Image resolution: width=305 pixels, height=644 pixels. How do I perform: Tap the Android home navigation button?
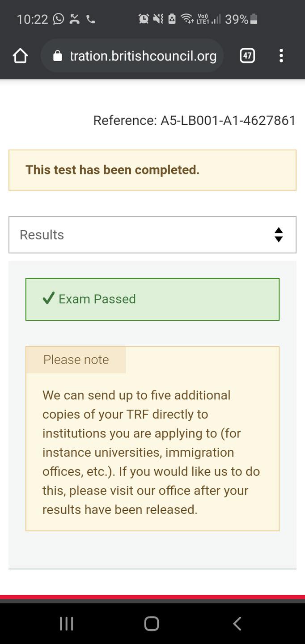[152, 623]
